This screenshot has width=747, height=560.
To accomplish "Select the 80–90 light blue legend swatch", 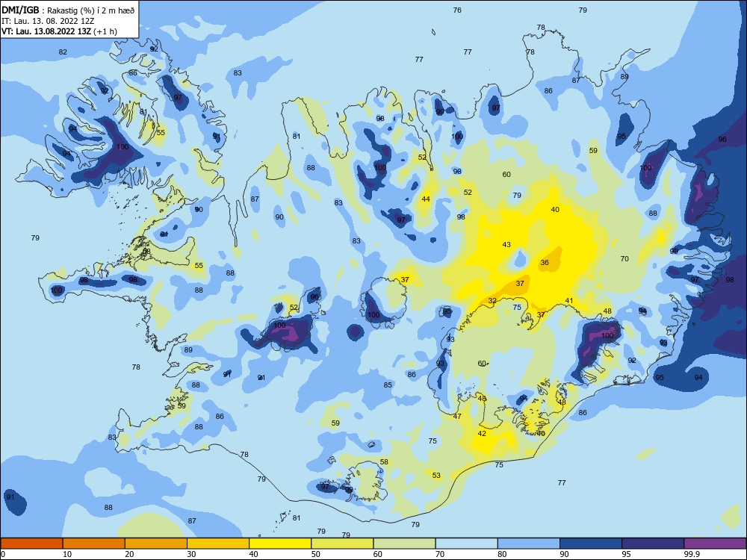I will click(529, 544).
